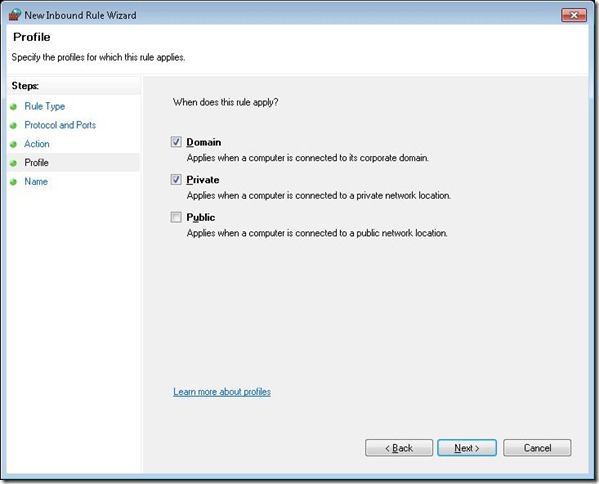The height and width of the screenshot is (484, 599).
Task: Click the green bullet beside Action
Action: tap(14, 144)
